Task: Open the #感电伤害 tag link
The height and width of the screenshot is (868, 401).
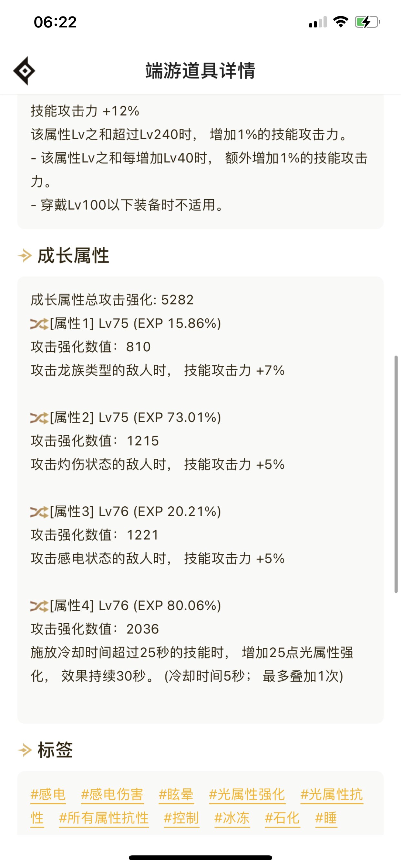Action: [x=112, y=794]
